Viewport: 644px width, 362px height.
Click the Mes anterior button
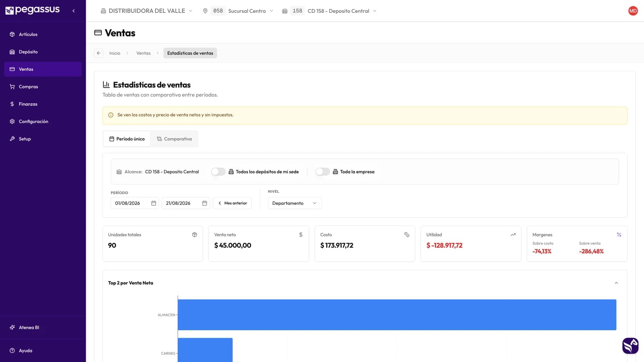pyautogui.click(x=232, y=203)
